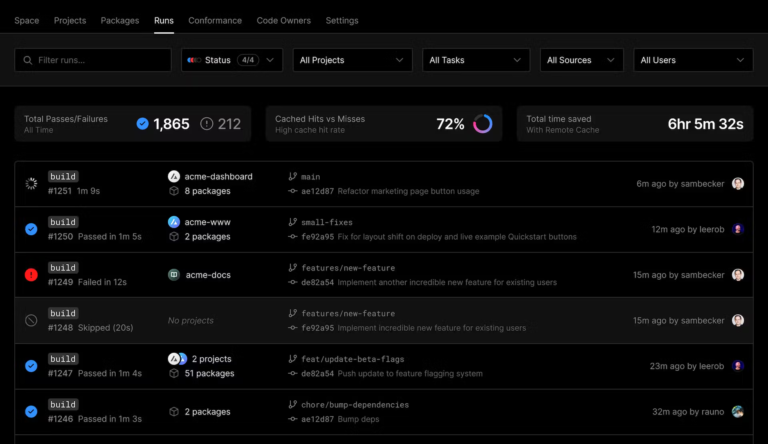Click the passed checkmark icon on build #1250

(30, 229)
